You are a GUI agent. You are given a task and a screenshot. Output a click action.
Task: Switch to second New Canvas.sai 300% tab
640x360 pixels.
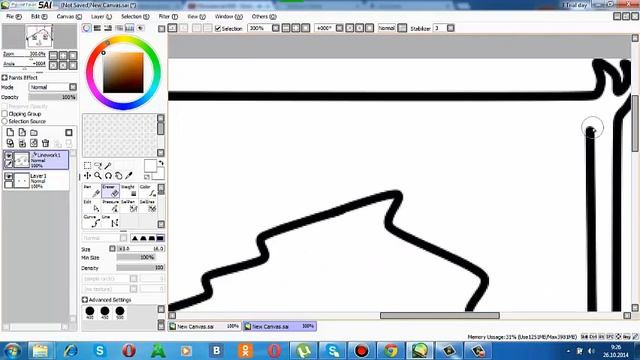point(280,326)
